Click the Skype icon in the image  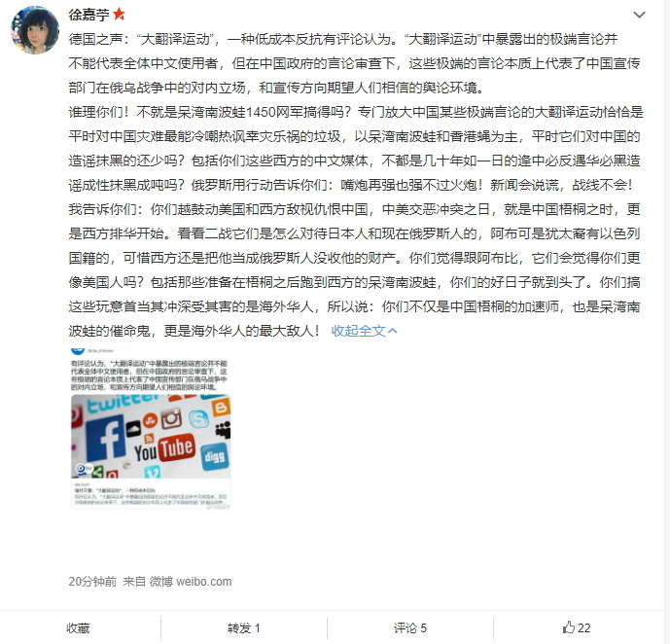coord(198,418)
